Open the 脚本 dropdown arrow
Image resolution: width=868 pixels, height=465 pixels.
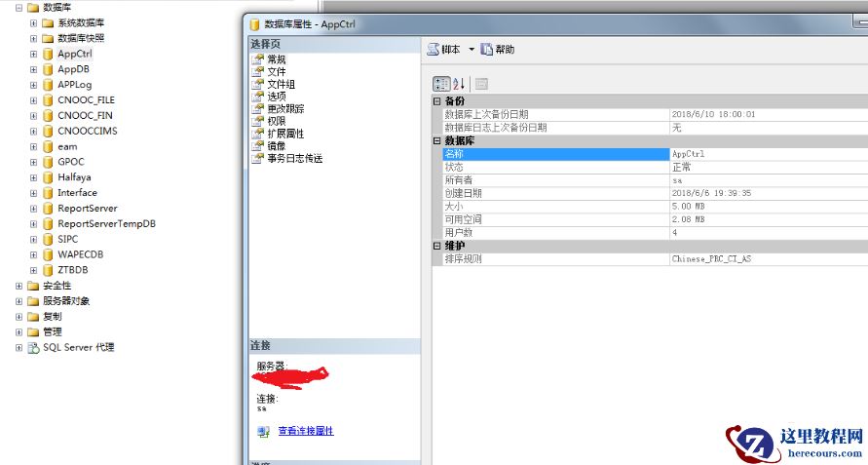click(x=472, y=50)
